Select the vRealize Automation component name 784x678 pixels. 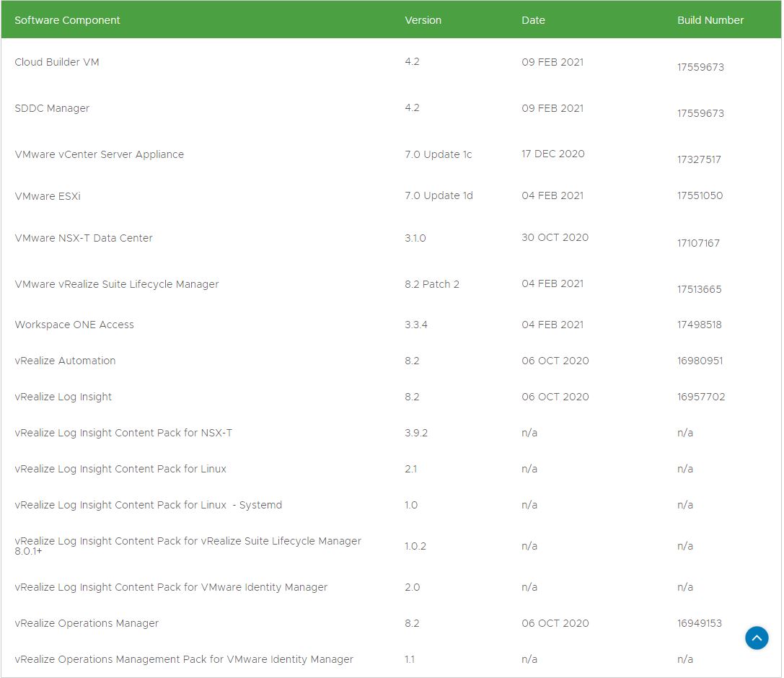coord(65,361)
